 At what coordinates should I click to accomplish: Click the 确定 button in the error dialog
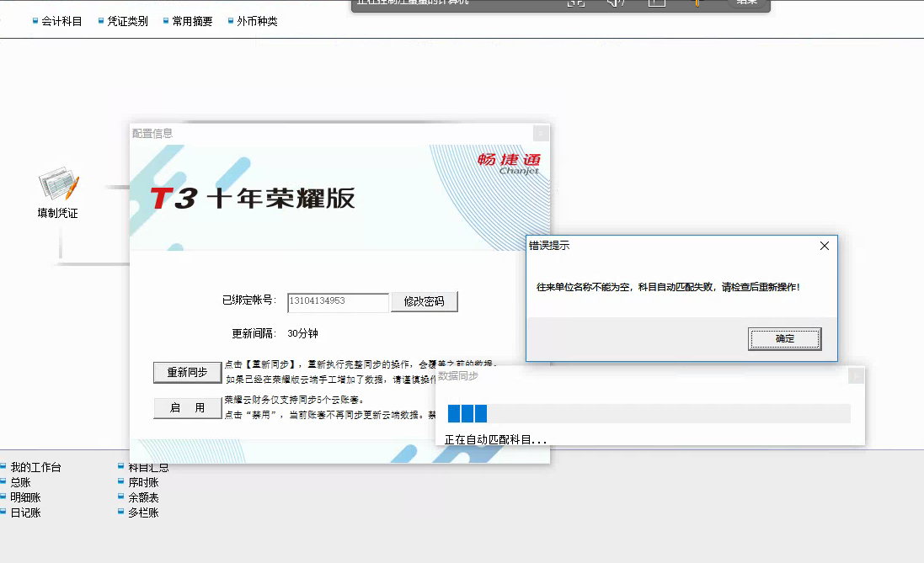pyautogui.click(x=784, y=338)
